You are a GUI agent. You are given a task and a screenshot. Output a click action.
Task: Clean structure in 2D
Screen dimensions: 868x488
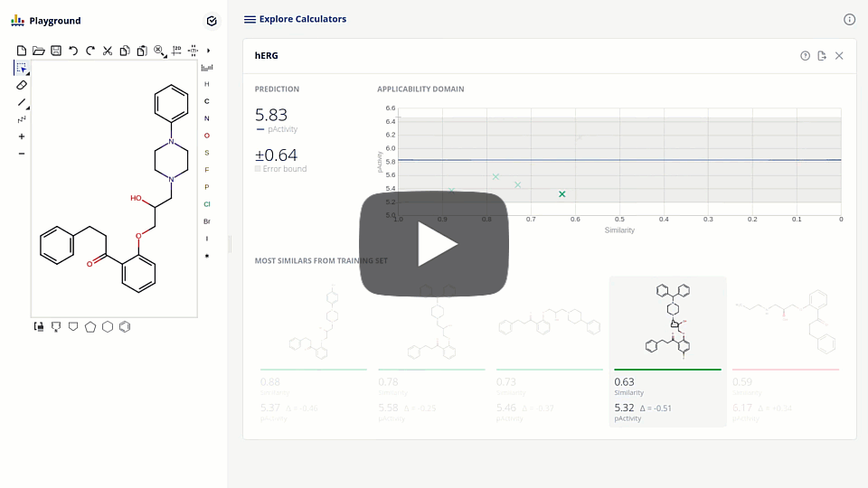[176, 51]
